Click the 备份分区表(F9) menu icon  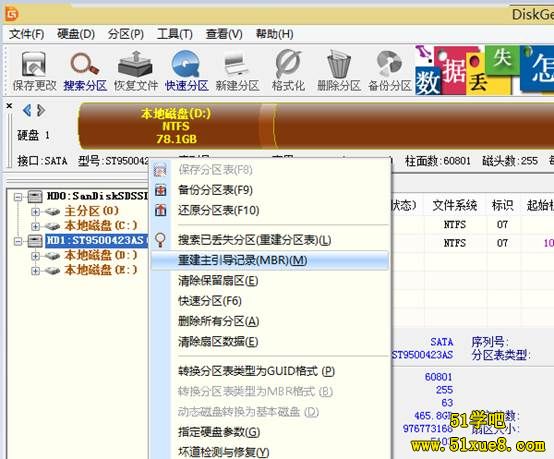point(160,190)
